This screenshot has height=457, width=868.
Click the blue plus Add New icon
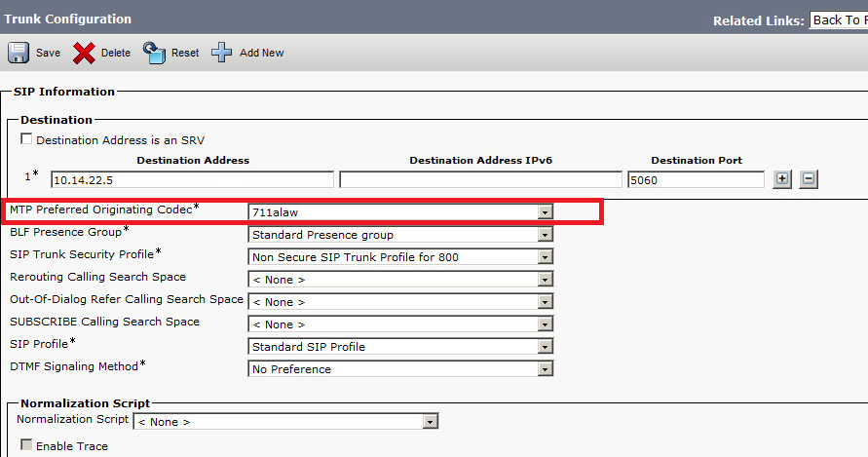coord(221,53)
